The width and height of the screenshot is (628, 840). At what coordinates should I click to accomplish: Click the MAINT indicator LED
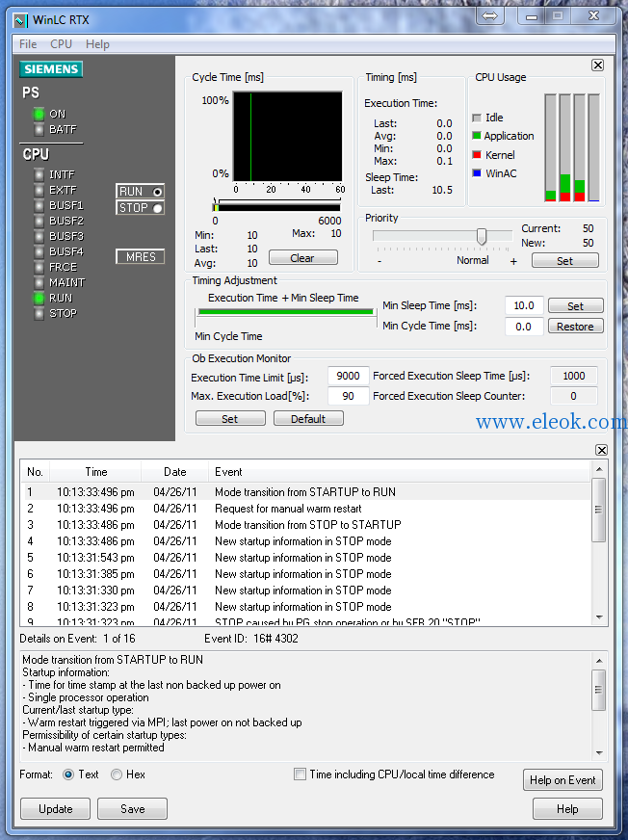pyautogui.click(x=39, y=283)
